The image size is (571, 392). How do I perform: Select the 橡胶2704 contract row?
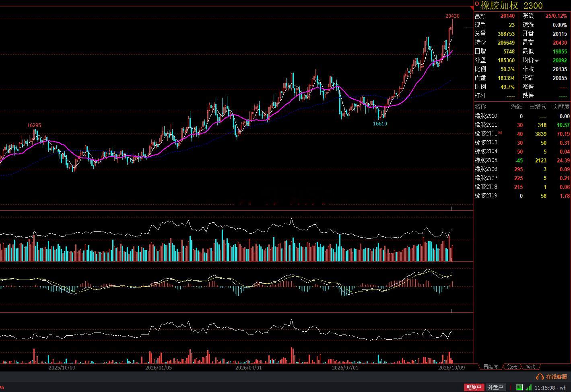522,152
